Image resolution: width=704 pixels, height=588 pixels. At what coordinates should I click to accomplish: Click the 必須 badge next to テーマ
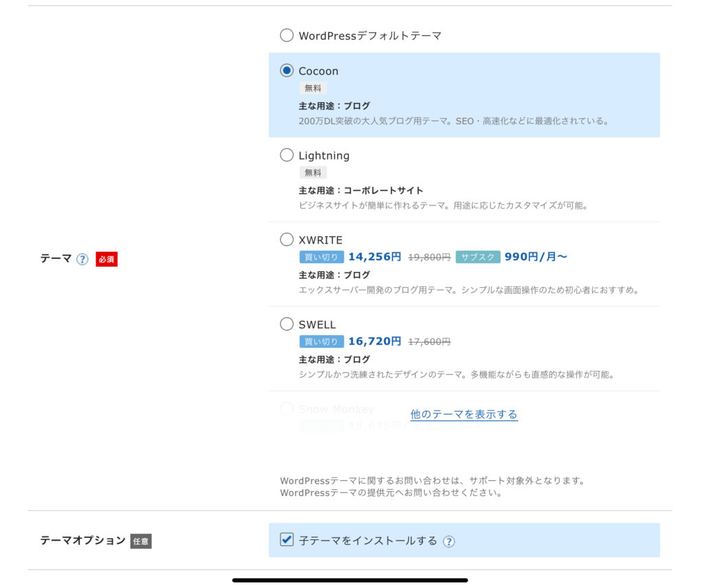pos(107,259)
